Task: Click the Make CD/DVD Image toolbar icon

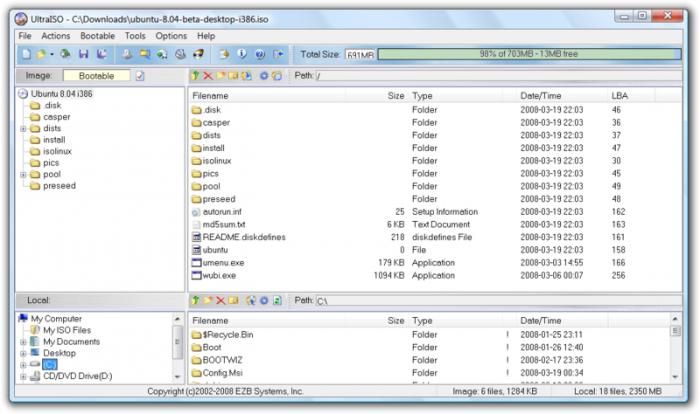Action: (x=127, y=54)
